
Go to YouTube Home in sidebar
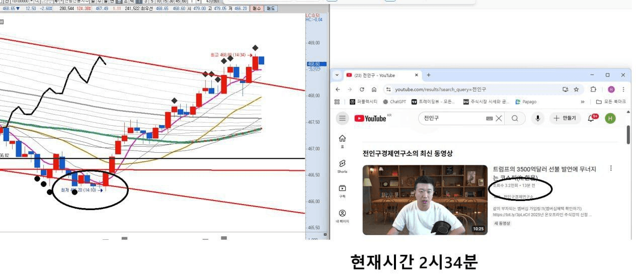[x=343, y=140]
